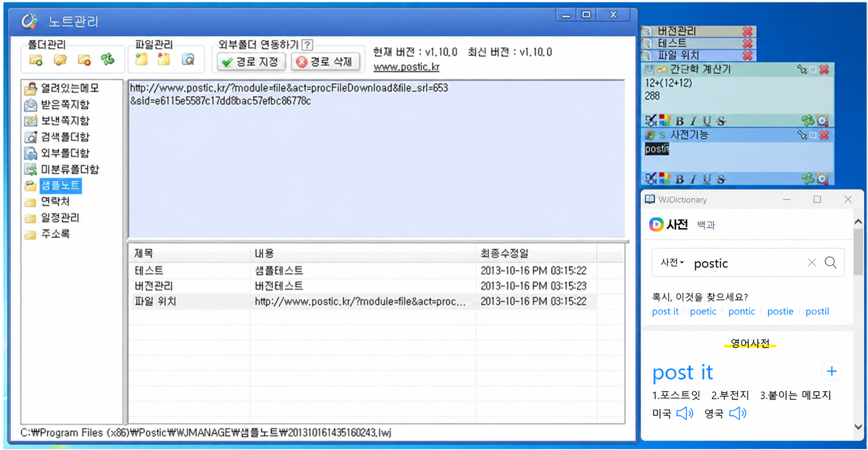Click the edit-check icon on 간단한 계산기 note
868x450 pixels.
point(650,120)
